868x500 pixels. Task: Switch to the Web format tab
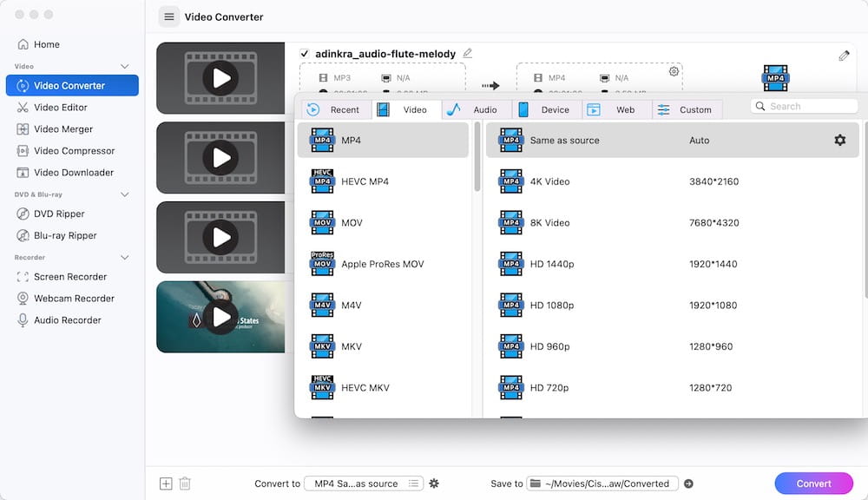(616, 109)
